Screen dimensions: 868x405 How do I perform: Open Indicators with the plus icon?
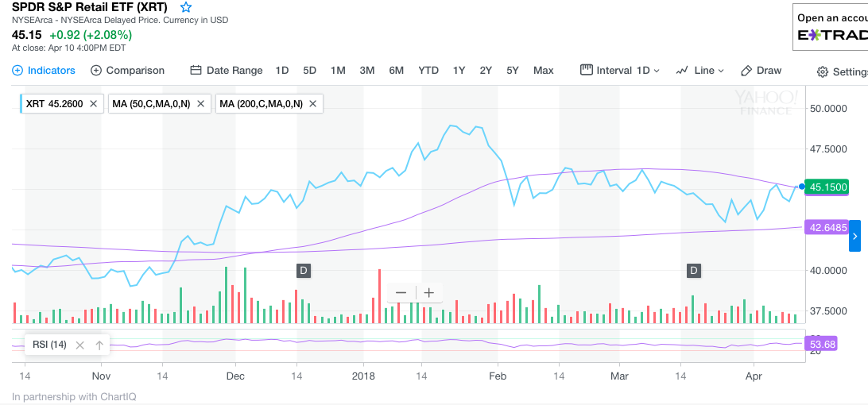(44, 71)
